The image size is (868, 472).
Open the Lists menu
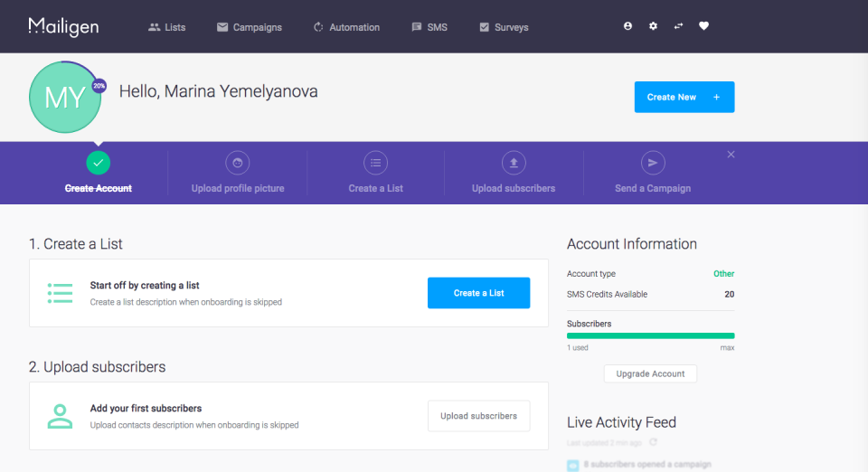pos(166,27)
